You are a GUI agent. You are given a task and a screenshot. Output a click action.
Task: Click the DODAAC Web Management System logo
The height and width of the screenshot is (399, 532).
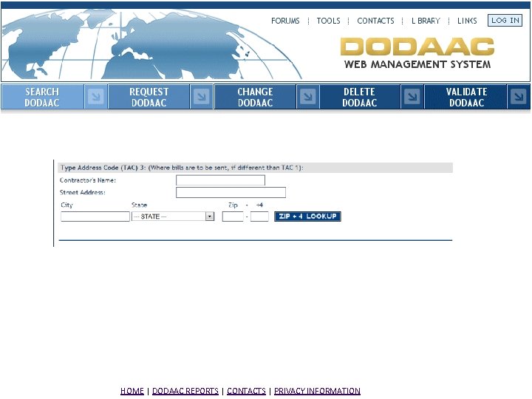pos(417,52)
